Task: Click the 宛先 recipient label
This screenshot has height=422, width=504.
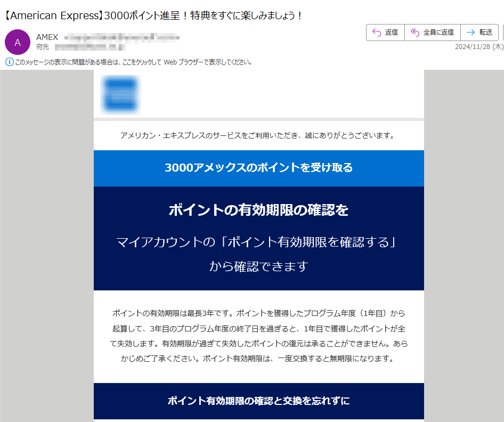Action: click(x=43, y=47)
